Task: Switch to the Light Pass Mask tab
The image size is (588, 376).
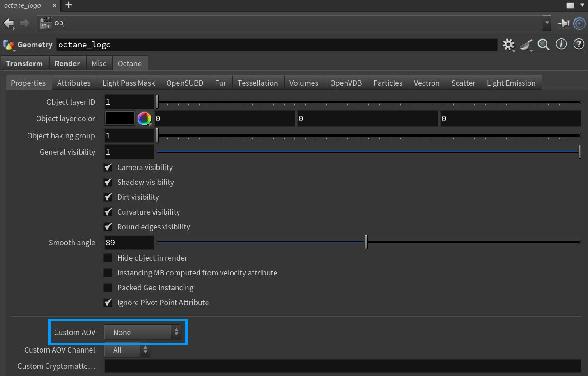Action: click(129, 83)
